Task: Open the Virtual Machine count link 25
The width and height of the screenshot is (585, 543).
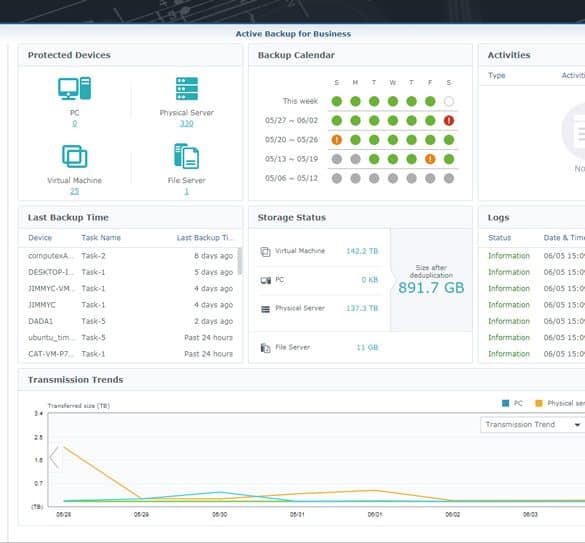Action: (74, 191)
